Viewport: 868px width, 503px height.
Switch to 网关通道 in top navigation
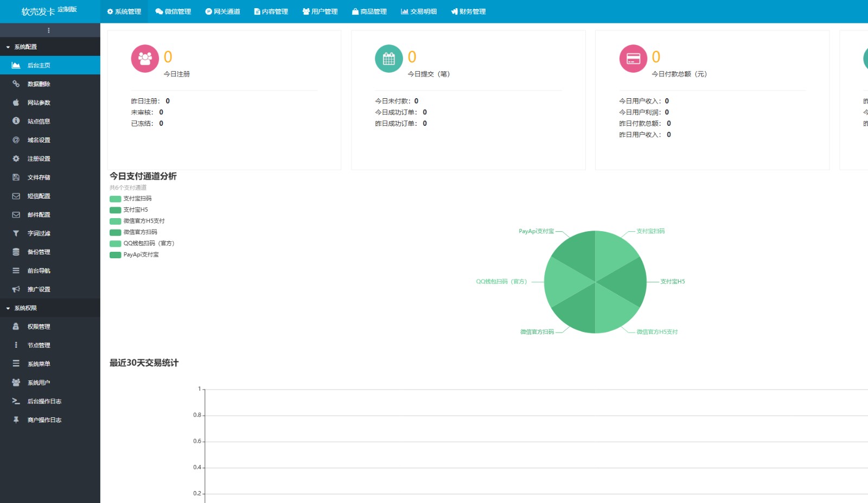[x=222, y=11]
